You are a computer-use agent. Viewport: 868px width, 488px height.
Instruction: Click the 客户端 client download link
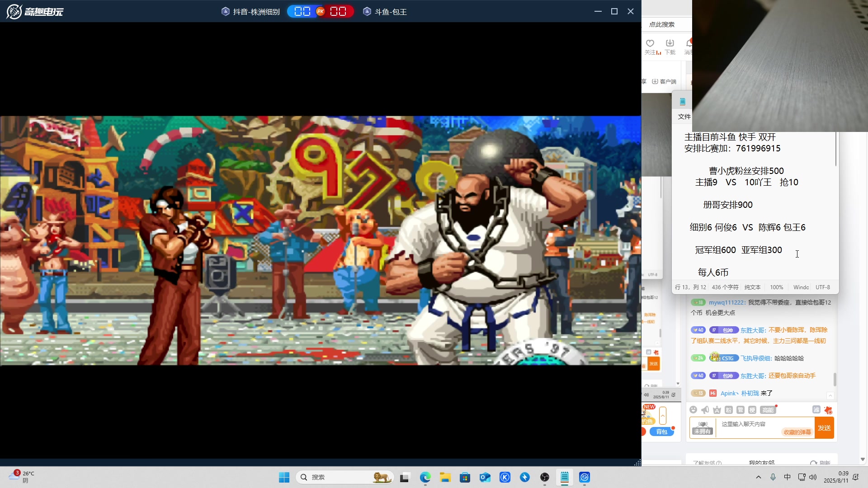pos(664,81)
